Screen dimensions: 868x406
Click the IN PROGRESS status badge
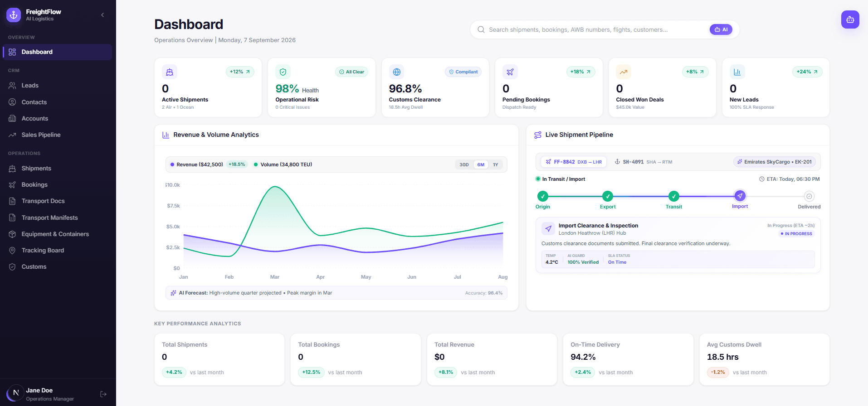point(796,234)
